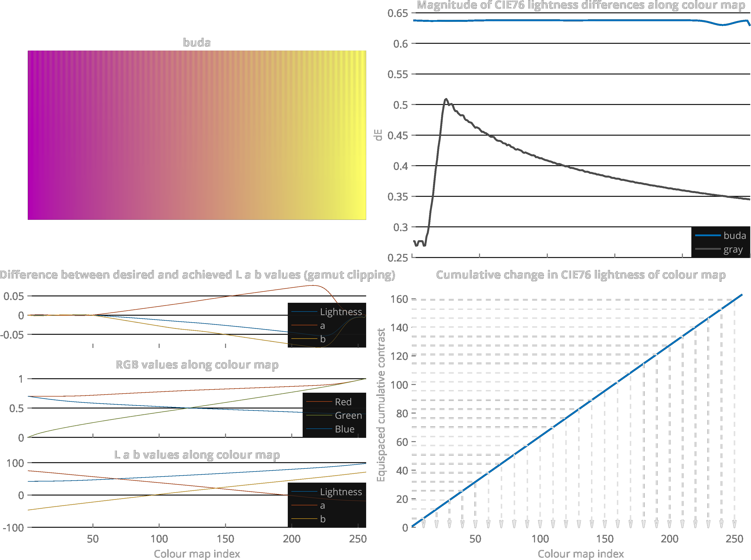
Task: Click the gray legend entry in dE plot
Action: coord(733,249)
